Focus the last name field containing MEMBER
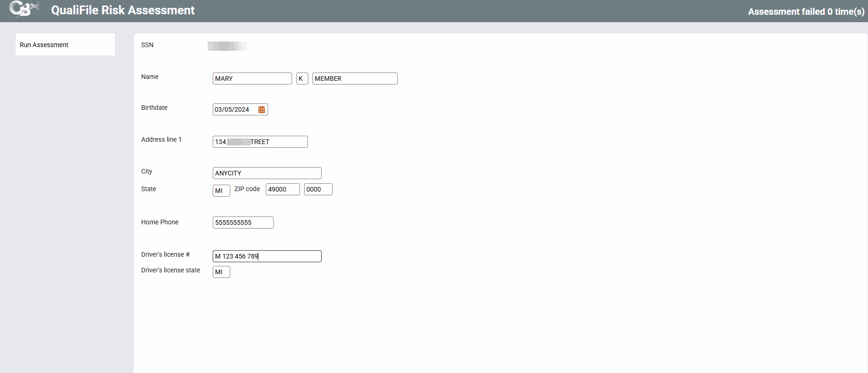 tap(354, 78)
